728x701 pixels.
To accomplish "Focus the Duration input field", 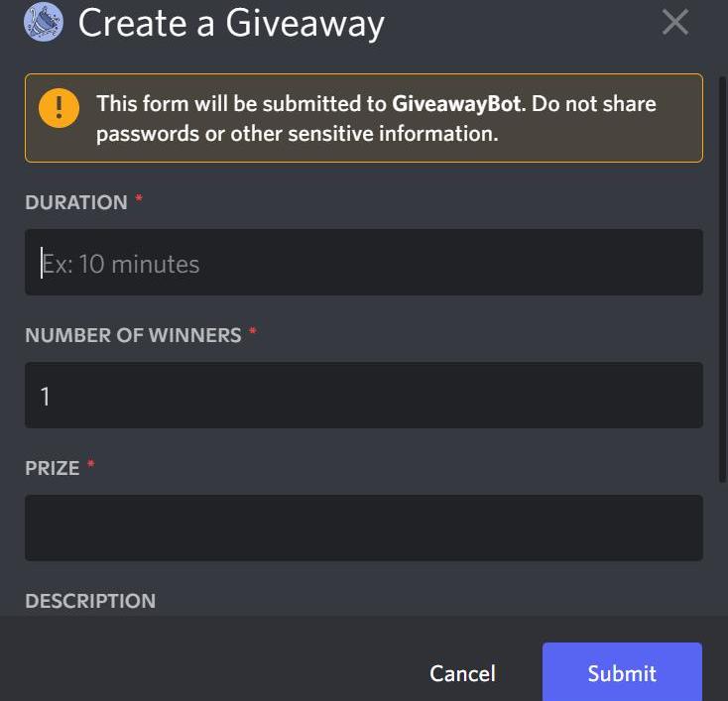I will coord(364,263).
